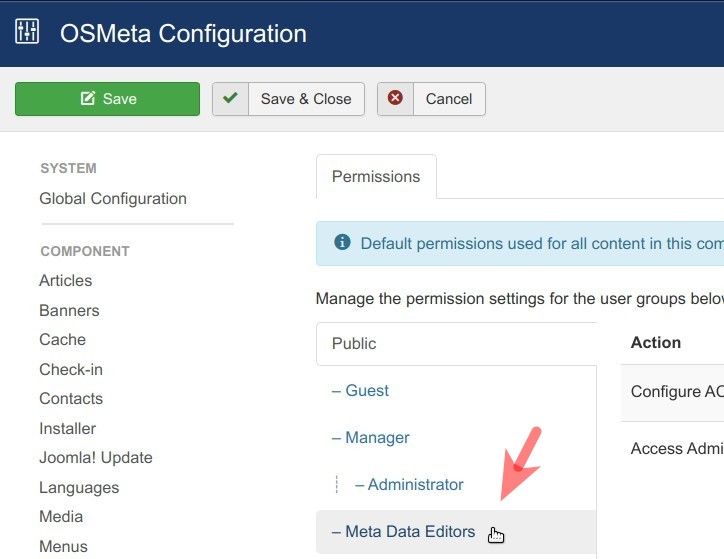
Task: Open Languages component settings
Action: [79, 487]
